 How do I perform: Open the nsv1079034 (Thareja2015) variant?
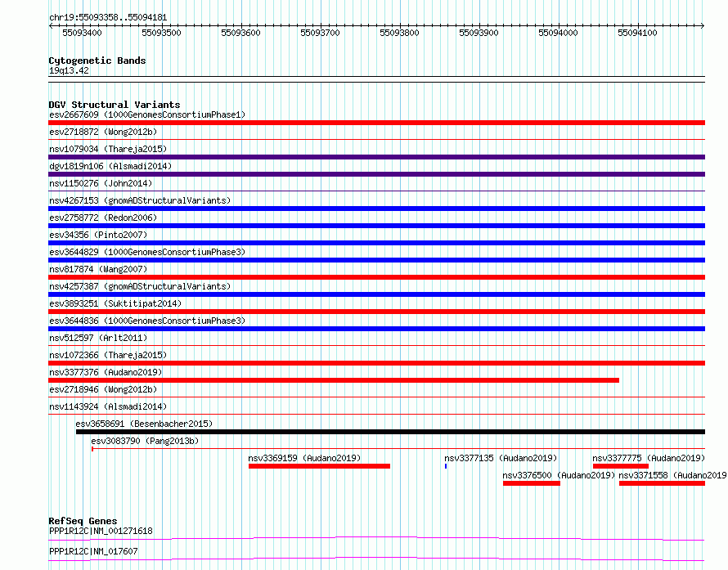click(108, 149)
